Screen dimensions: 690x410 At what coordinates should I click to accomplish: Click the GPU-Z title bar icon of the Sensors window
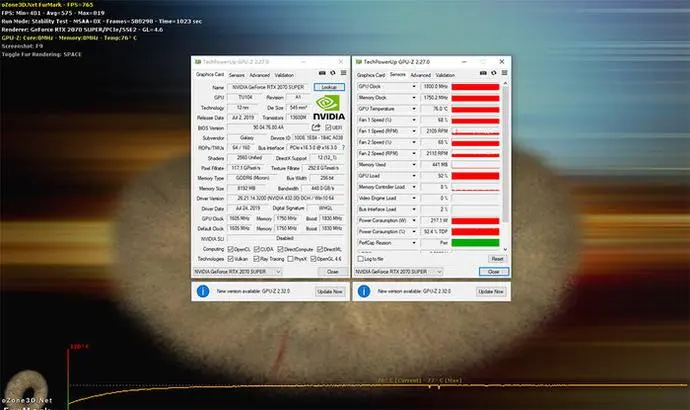359,62
